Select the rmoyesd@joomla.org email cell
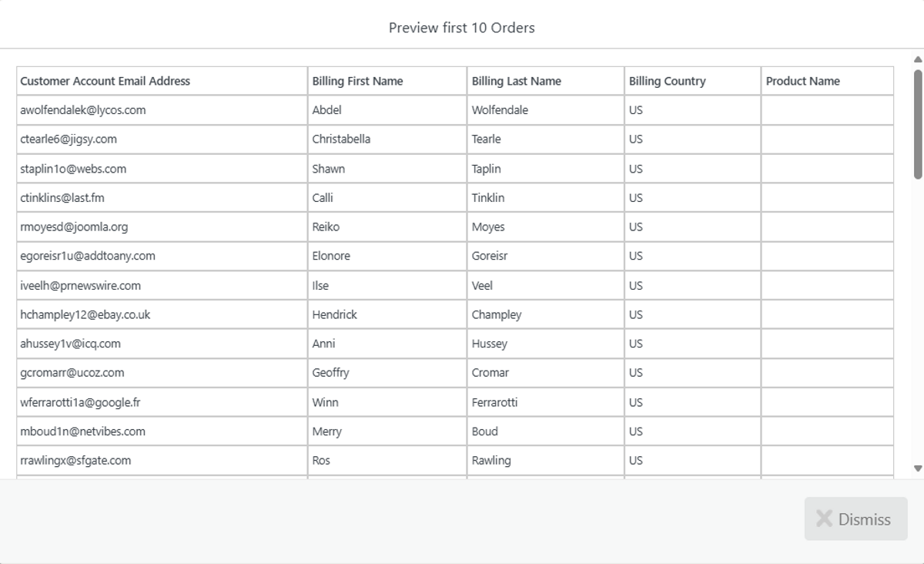Viewport: 924px width, 564px height. [74, 227]
